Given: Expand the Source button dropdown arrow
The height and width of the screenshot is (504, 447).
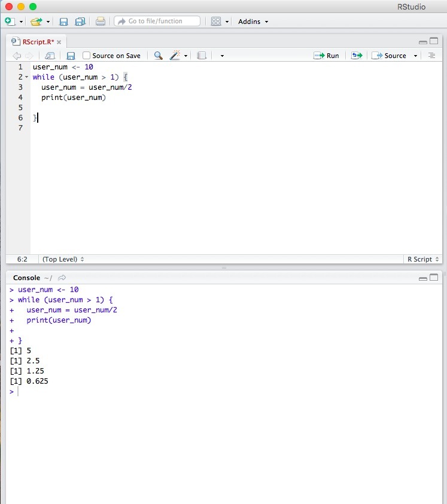Looking at the screenshot, I should (415, 56).
